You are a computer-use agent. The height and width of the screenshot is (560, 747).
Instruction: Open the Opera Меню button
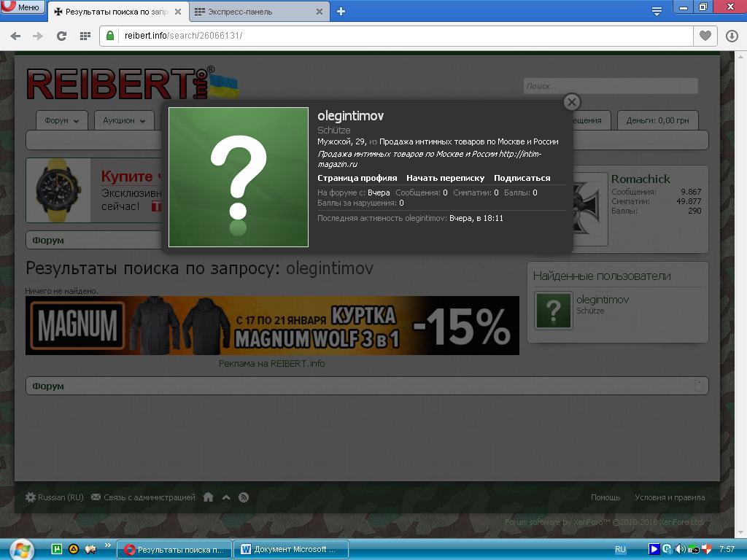[x=23, y=7]
